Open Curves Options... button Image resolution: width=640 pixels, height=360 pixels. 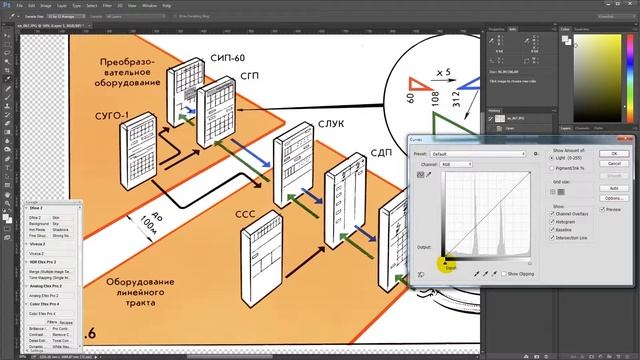point(614,198)
